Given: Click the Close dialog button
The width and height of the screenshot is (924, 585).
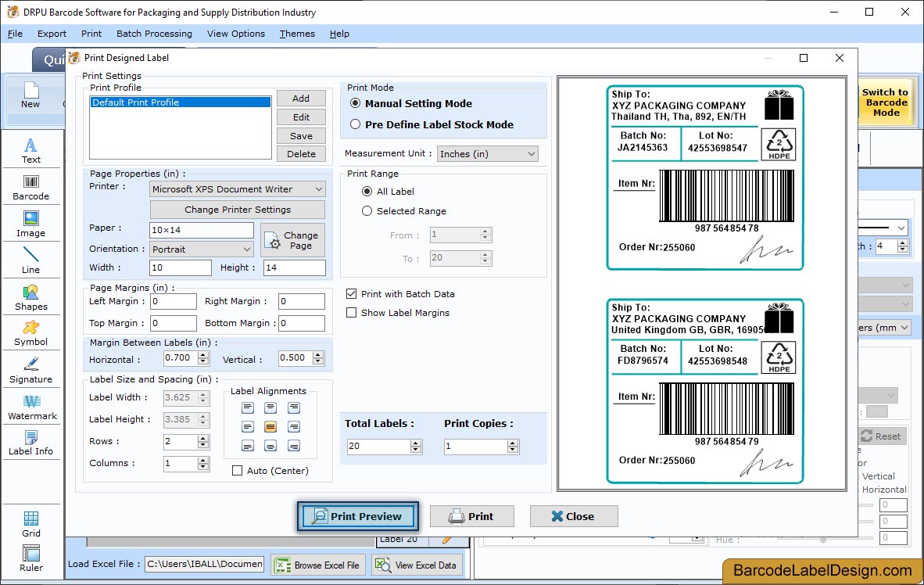Looking at the screenshot, I should (x=574, y=516).
